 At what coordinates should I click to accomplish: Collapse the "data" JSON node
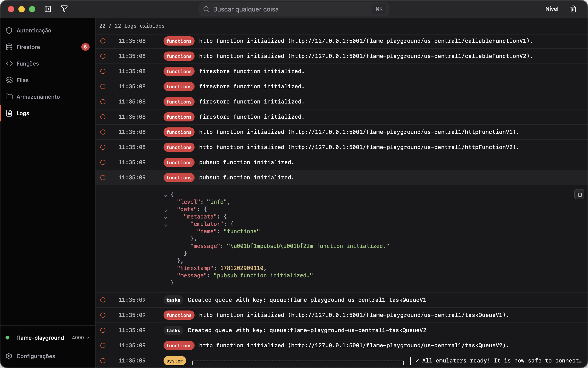click(x=166, y=210)
